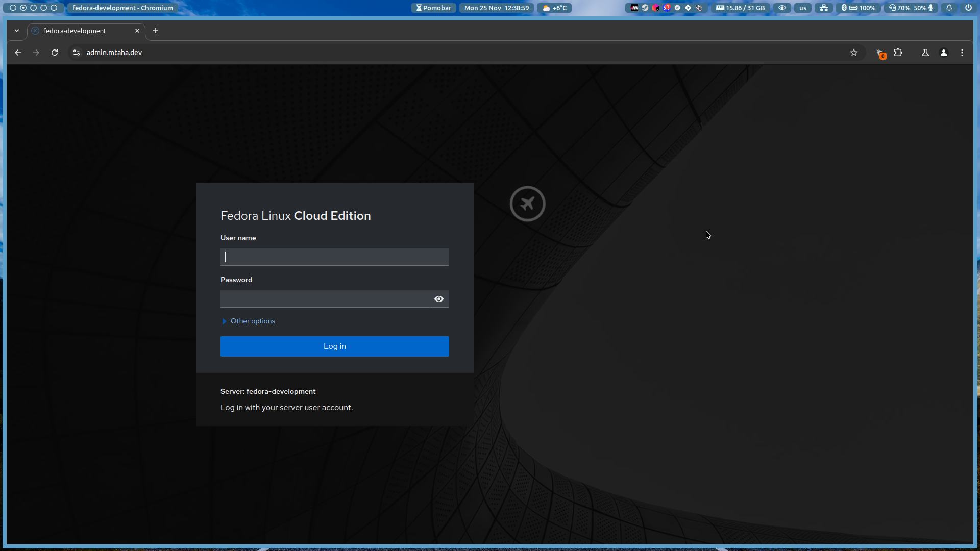Image resolution: width=980 pixels, height=551 pixels.
Task: Open the Pomobar timer widget
Action: pyautogui.click(x=434, y=8)
